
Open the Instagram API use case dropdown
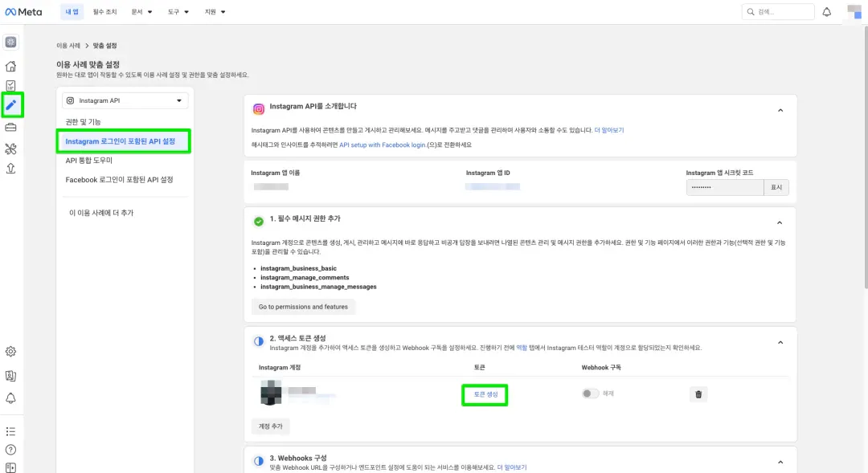tap(125, 100)
